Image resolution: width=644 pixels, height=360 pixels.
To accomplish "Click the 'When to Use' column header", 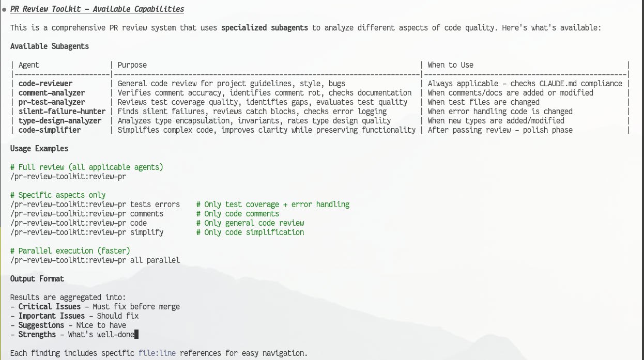I will (x=450, y=65).
